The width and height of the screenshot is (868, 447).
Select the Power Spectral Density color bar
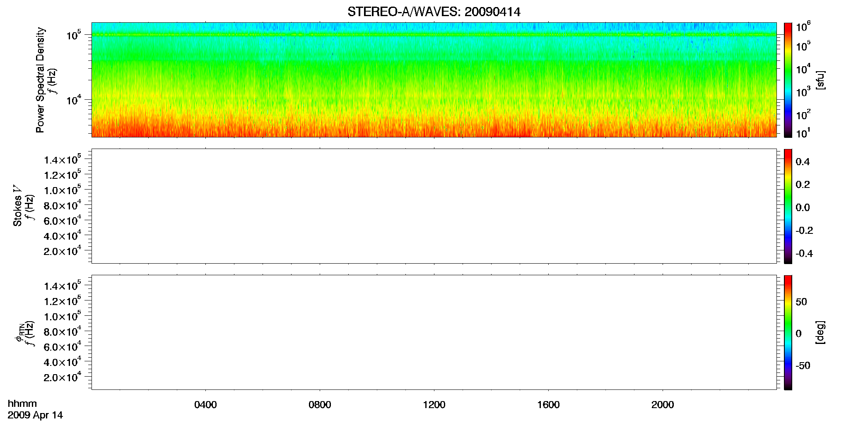[788, 80]
